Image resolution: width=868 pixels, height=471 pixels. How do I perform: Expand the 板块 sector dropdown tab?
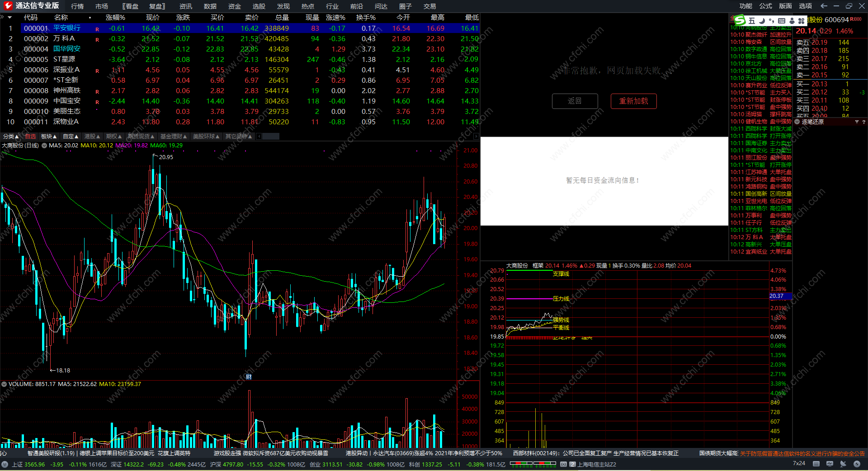tap(49, 137)
